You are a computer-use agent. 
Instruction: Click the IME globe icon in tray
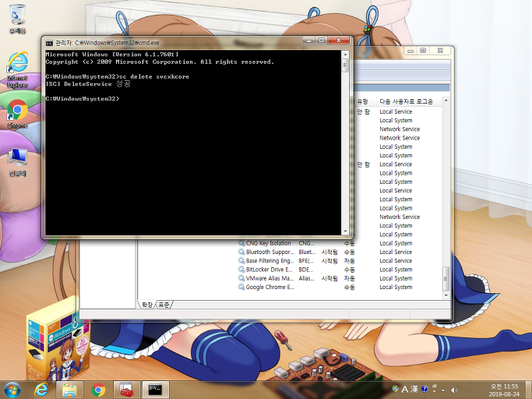tap(395, 388)
